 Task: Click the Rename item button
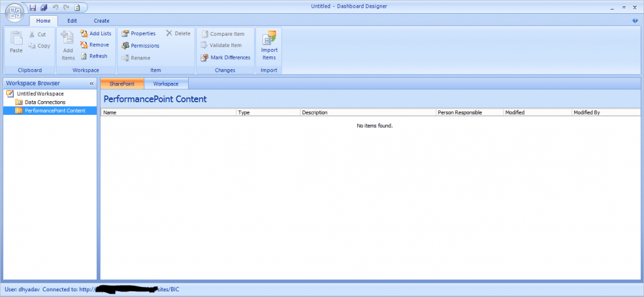coord(136,58)
